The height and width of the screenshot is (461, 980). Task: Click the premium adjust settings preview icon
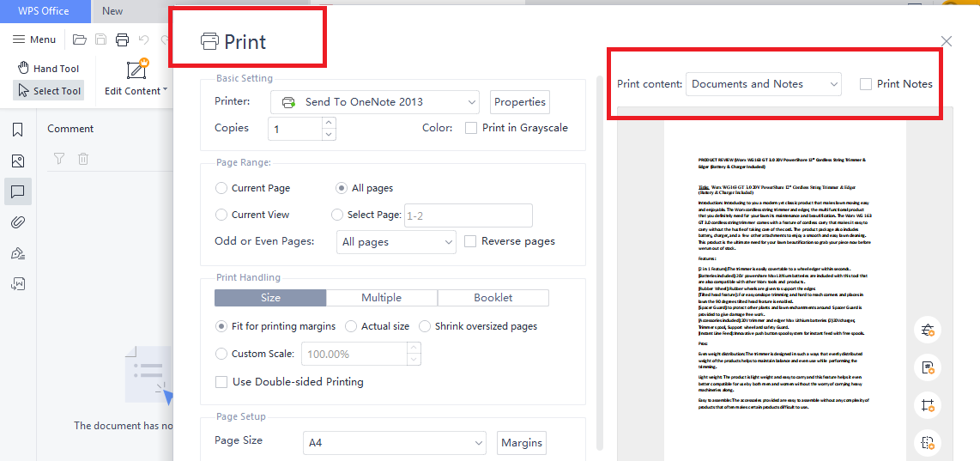point(928,331)
